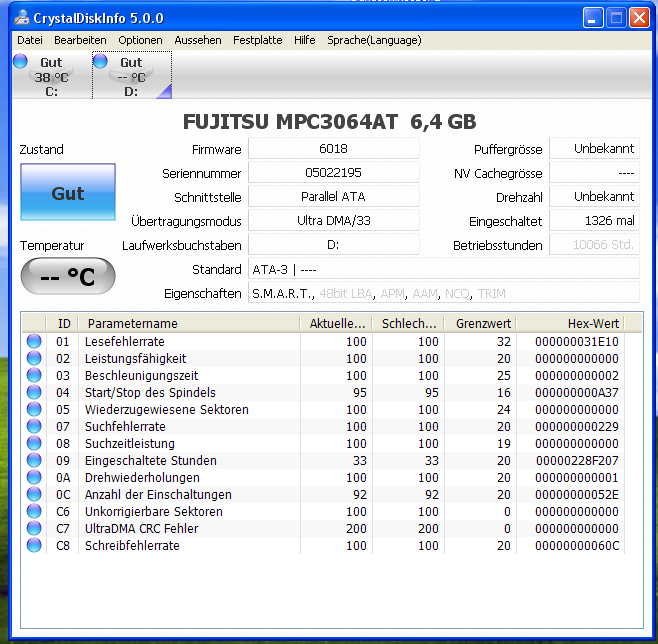Image resolution: width=658 pixels, height=644 pixels.
Task: Click the blue status icon for Lesefehlerrate
Action: click(x=34, y=342)
